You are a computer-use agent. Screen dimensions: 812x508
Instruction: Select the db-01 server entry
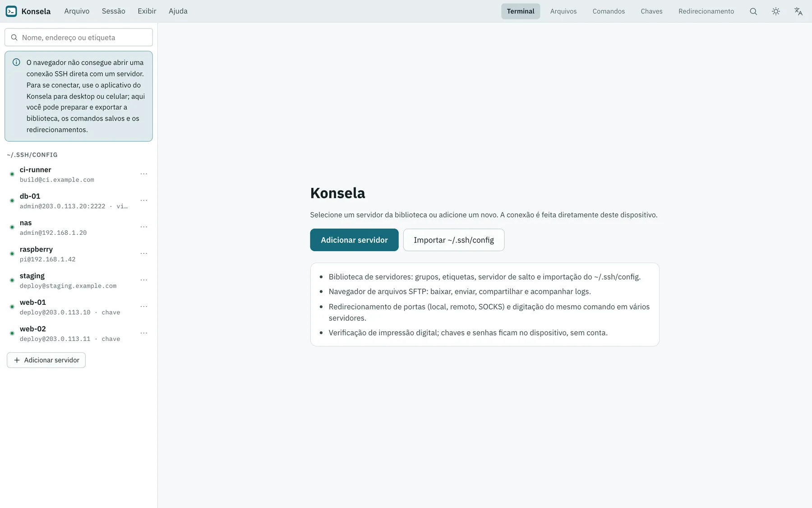point(78,200)
